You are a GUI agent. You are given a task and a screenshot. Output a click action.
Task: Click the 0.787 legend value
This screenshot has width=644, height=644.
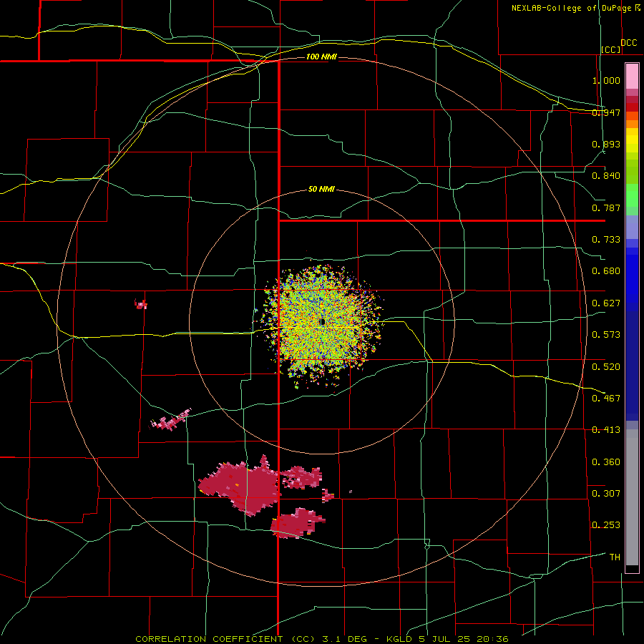click(x=606, y=208)
